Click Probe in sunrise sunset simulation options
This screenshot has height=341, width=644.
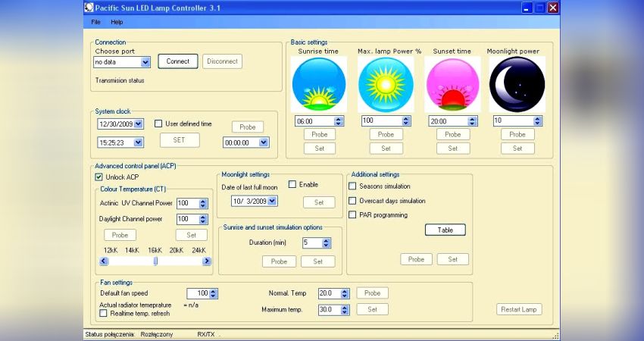tap(279, 261)
